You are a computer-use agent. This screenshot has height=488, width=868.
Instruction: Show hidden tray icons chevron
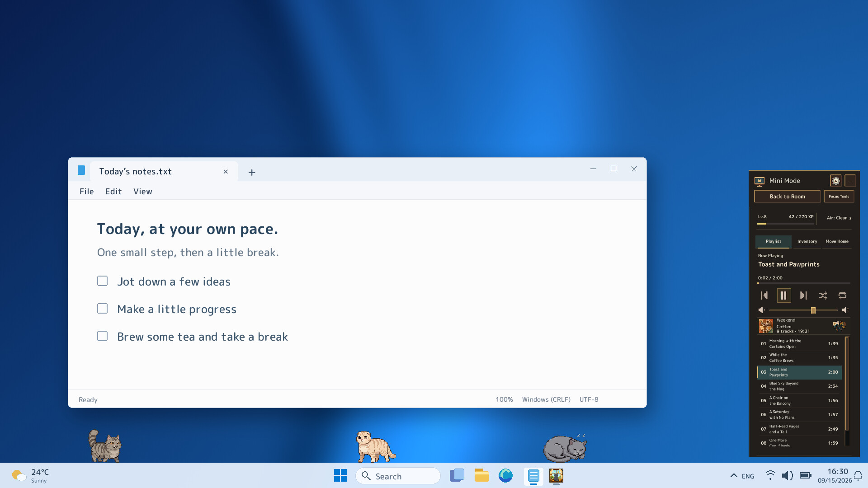click(734, 475)
